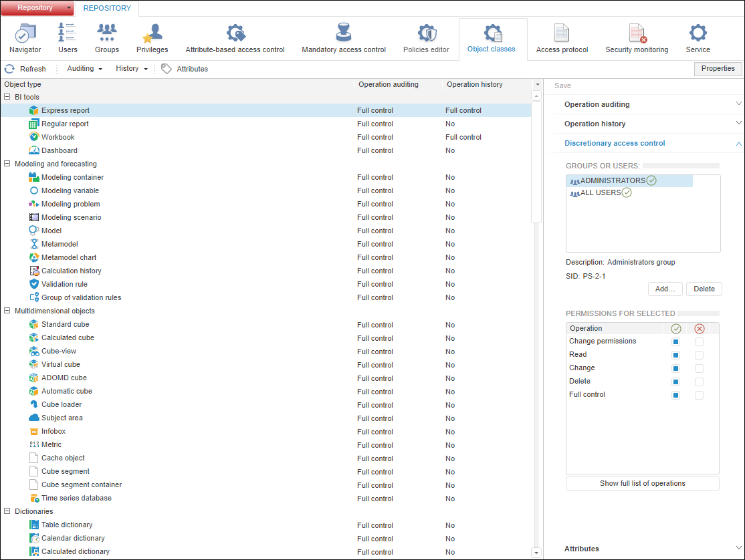Screen dimensions: 745x560
Task: Toggle allow checkbox for Full control
Action: 675,395
